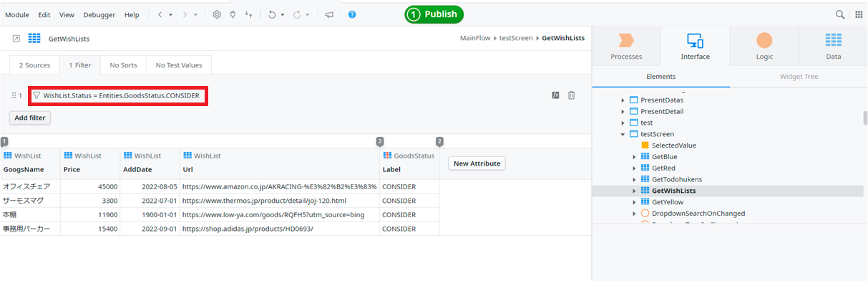The height and width of the screenshot is (281, 868).
Task: Switch to the Widget Tree subtab
Action: (799, 76)
